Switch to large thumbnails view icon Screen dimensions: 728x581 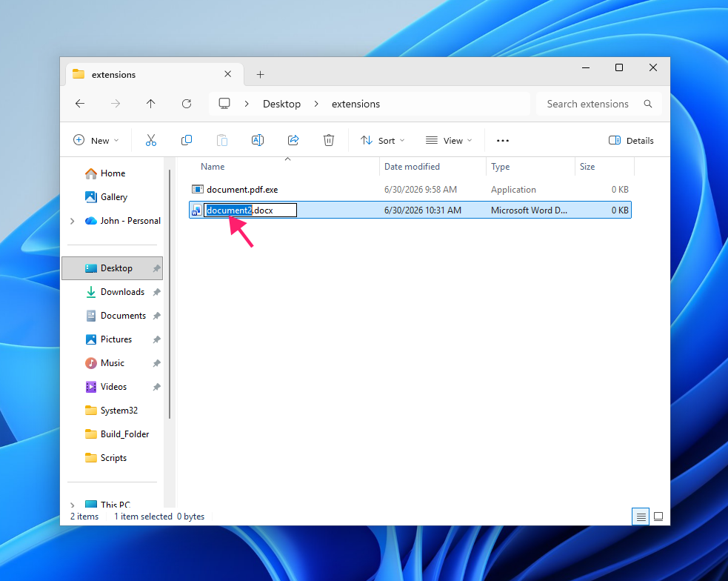[x=658, y=517]
